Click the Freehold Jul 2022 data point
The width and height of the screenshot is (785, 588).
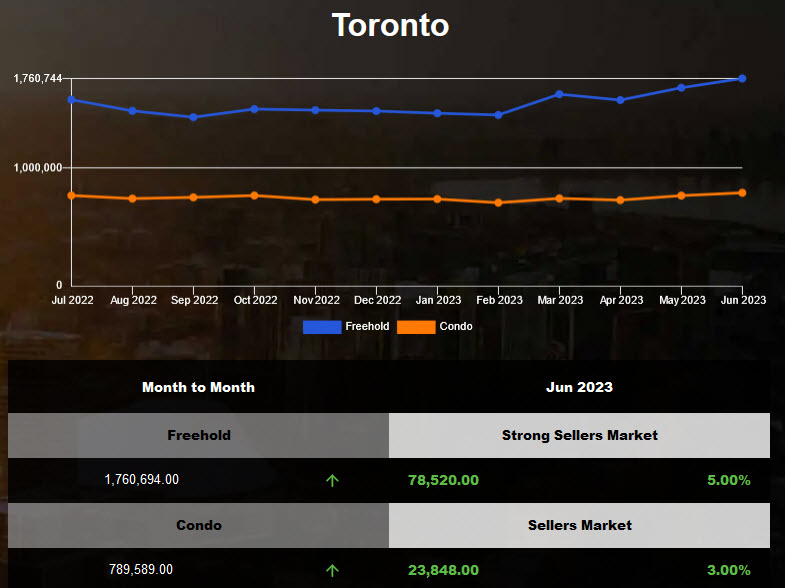(x=71, y=99)
